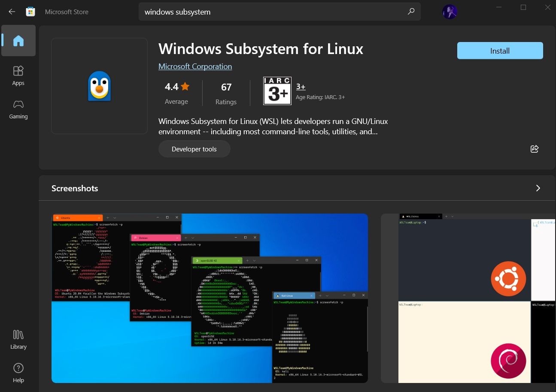
Task: Open the user profile avatar
Action: click(x=450, y=12)
